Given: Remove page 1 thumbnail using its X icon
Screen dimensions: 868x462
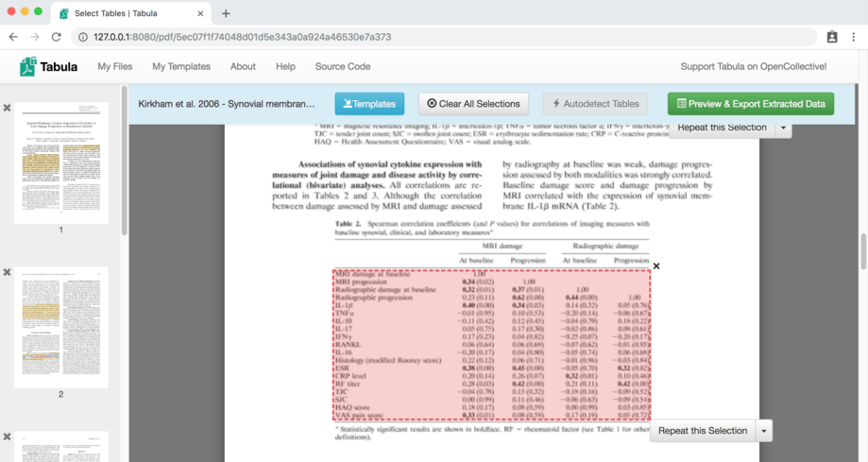Looking at the screenshot, I should tap(8, 109).
